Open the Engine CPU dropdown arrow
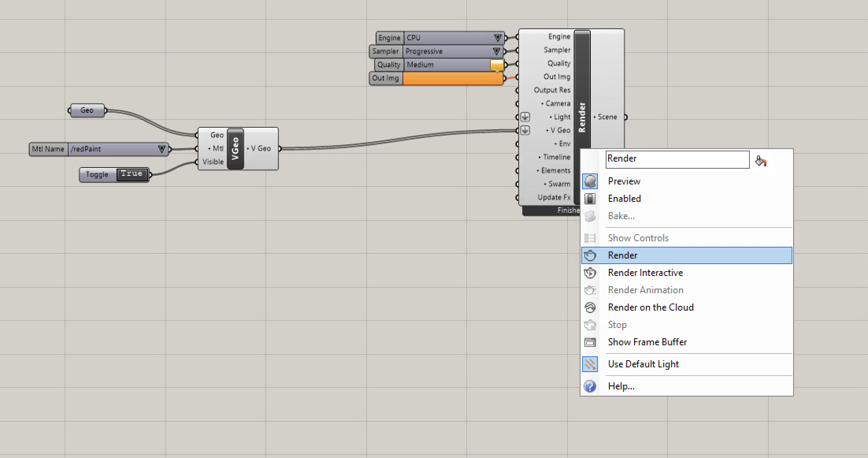Screen dimensions: 868x458 click(x=498, y=38)
